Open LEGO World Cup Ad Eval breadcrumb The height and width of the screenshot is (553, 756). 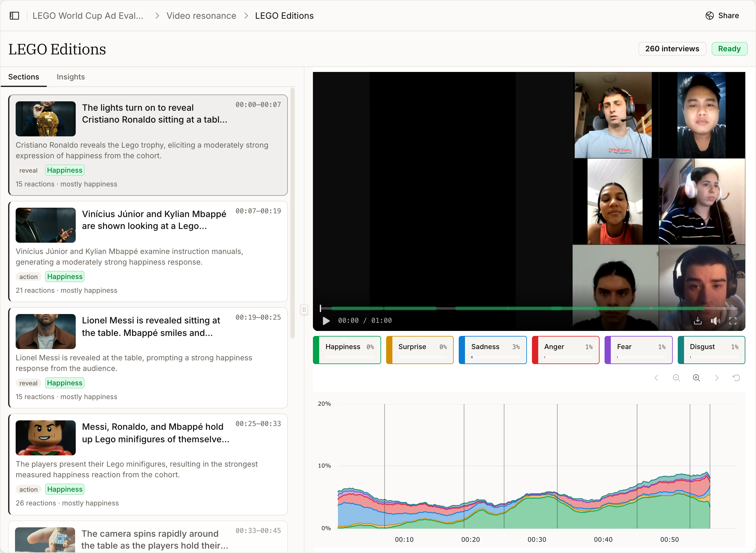(88, 16)
